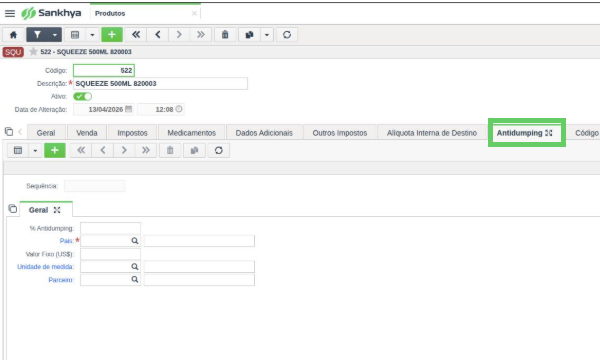This screenshot has height=360, width=600.
Task: Jump to first Antidumping record
Action: (x=81, y=150)
